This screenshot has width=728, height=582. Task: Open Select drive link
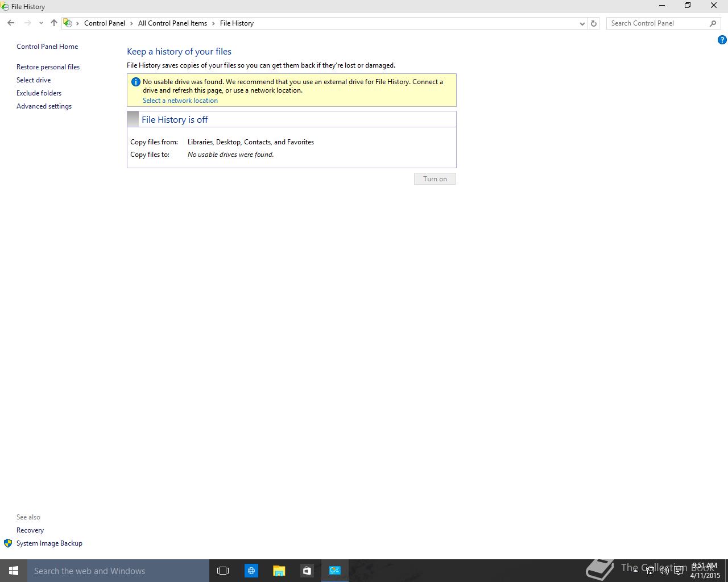pos(34,80)
